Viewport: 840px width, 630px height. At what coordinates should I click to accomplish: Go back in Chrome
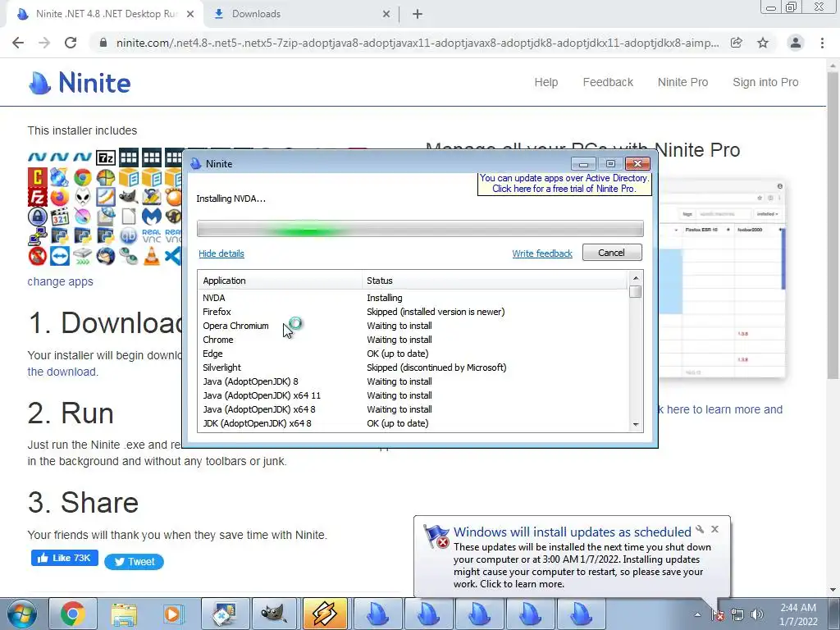click(x=18, y=43)
